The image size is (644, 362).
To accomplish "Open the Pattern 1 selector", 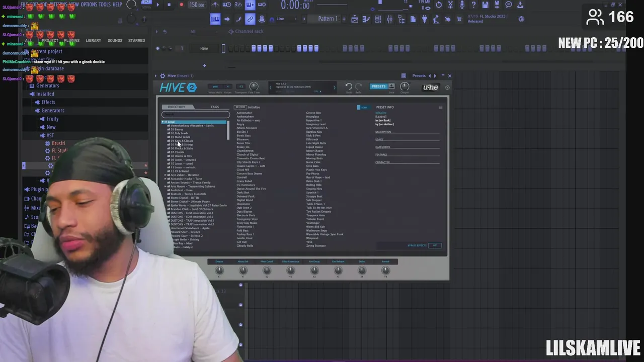I will 328,19.
